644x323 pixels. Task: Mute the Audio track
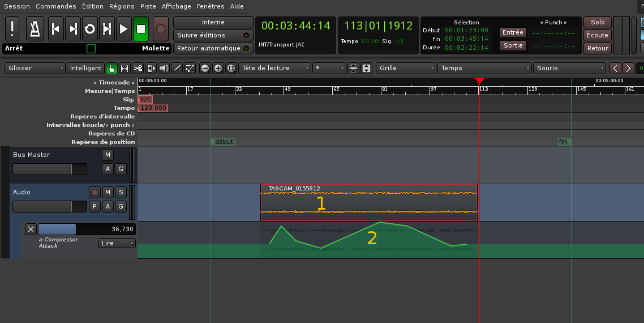tap(108, 192)
